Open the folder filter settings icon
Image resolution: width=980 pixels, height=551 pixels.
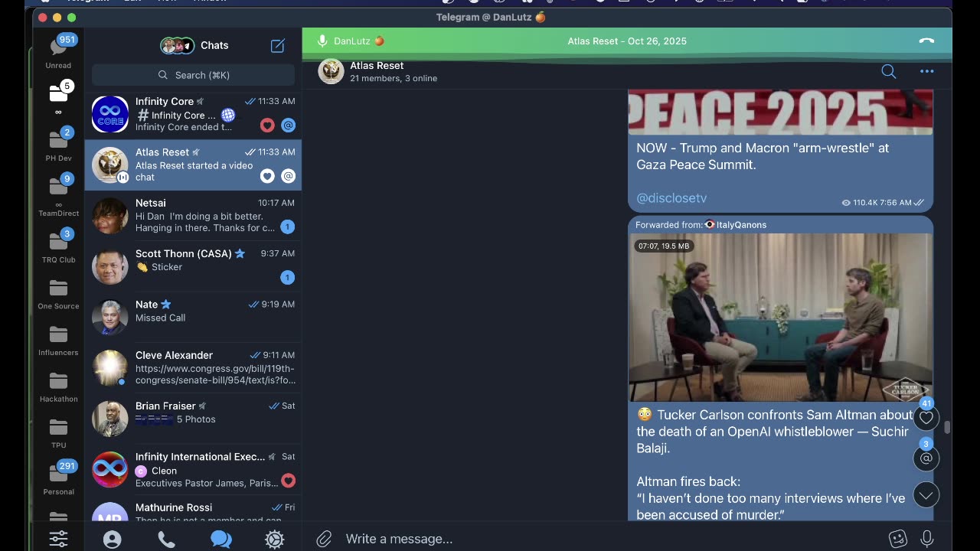[58, 539]
